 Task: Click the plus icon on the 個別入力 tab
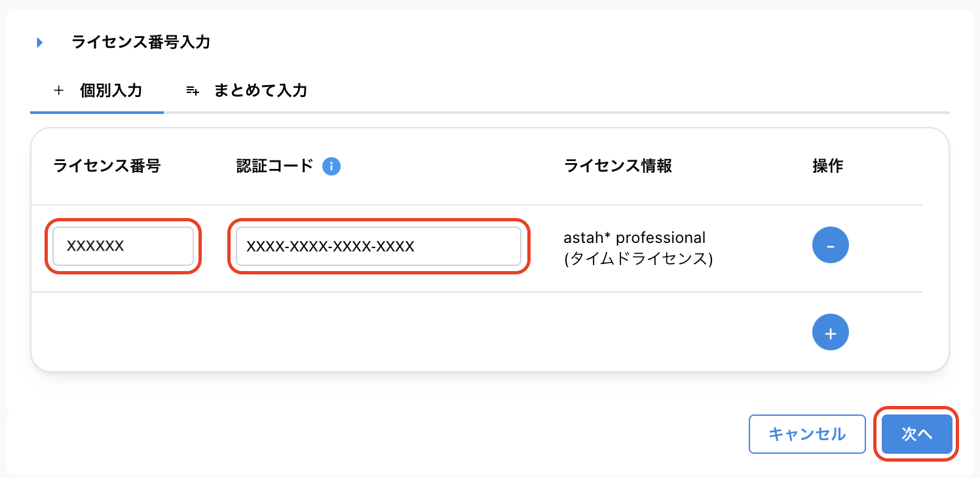[60, 91]
